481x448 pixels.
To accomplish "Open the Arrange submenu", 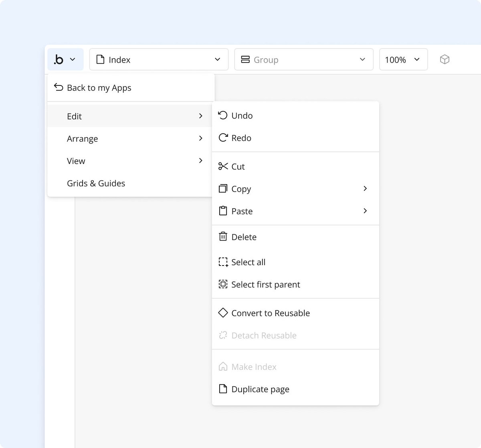I will 129,138.
